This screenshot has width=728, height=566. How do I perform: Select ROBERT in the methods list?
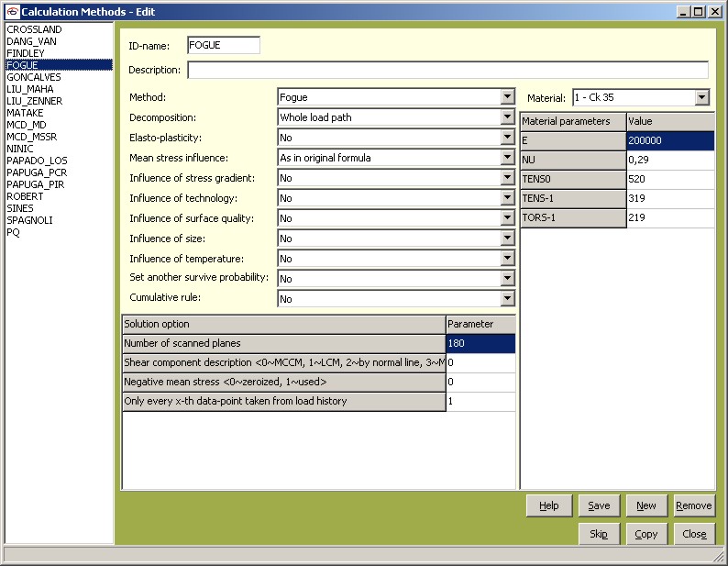click(59, 196)
